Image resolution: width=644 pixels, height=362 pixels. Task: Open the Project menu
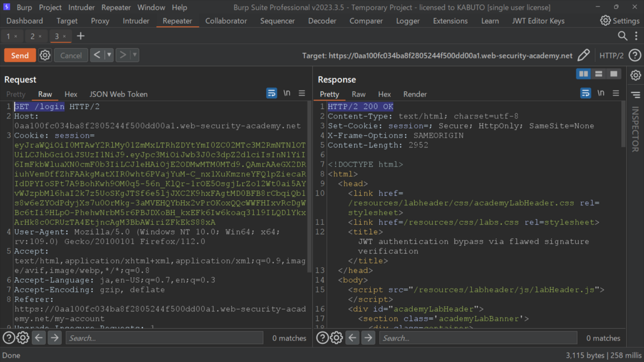tap(50, 8)
